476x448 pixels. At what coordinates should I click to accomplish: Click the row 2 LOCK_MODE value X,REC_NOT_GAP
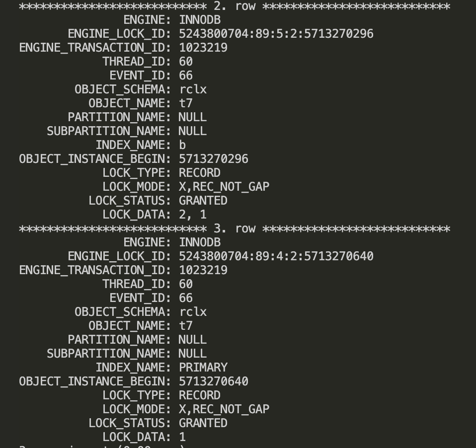click(224, 187)
